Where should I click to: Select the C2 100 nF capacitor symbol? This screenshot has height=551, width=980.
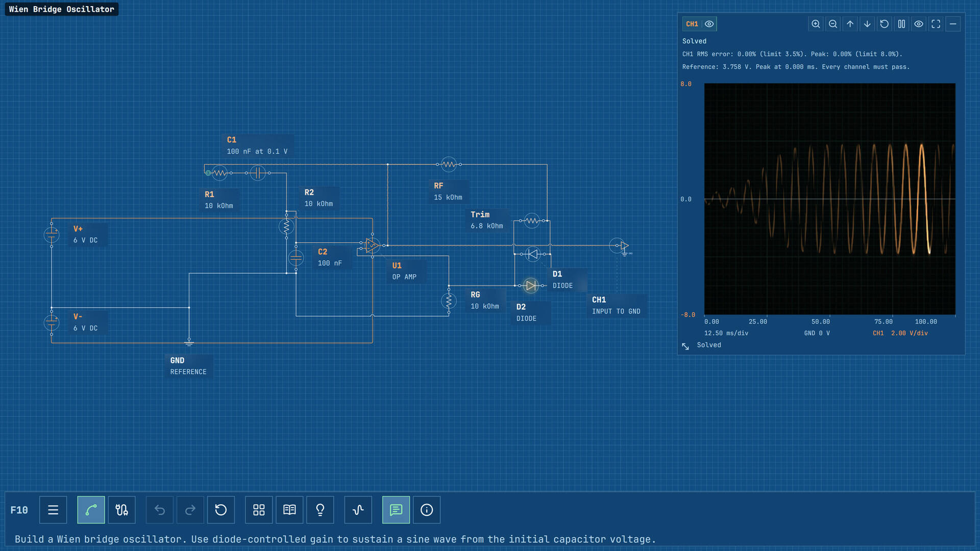(296, 258)
